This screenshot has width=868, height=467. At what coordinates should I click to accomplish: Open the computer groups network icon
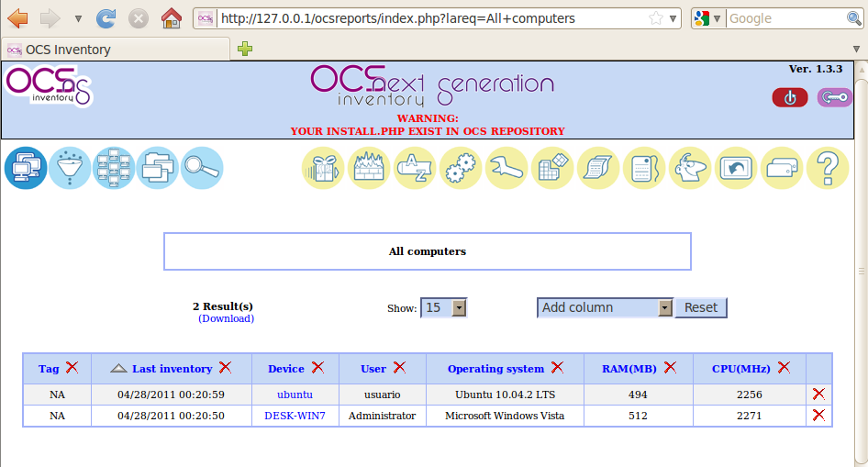(114, 168)
